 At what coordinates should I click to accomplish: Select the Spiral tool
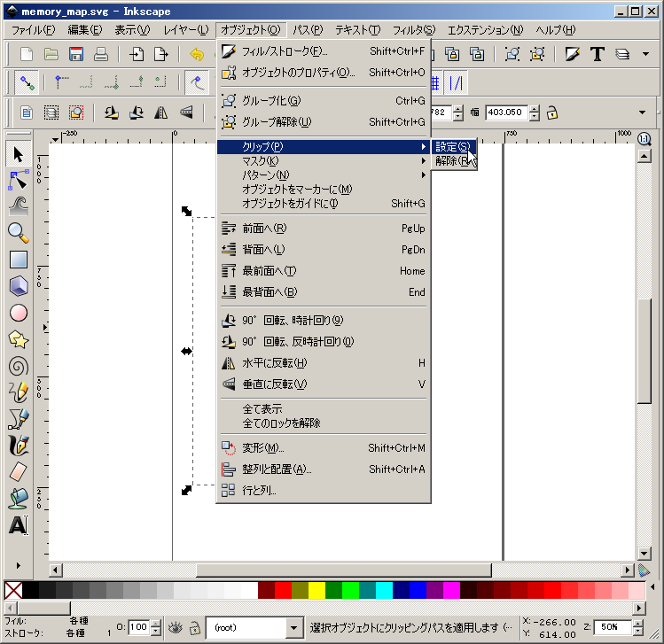pos(19,367)
